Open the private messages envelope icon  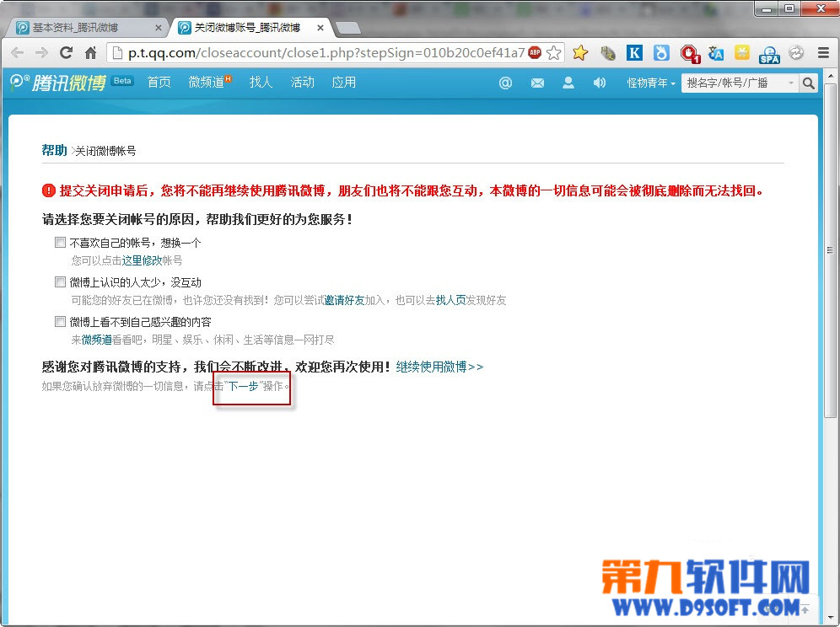click(537, 83)
